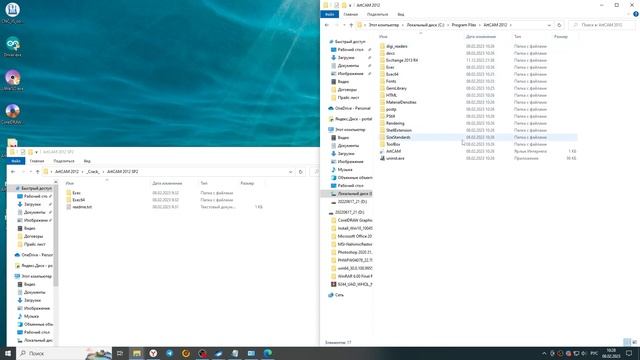Open the Windows Start menu

pyautogui.click(x=8, y=353)
